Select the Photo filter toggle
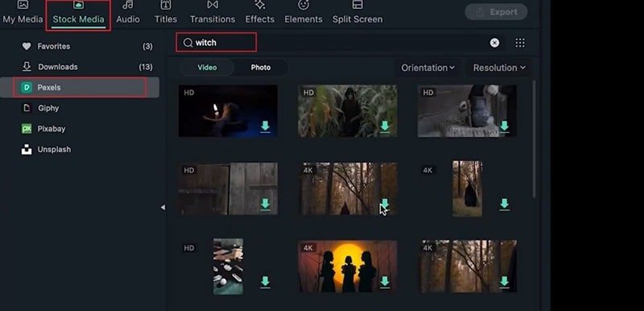 coord(261,68)
